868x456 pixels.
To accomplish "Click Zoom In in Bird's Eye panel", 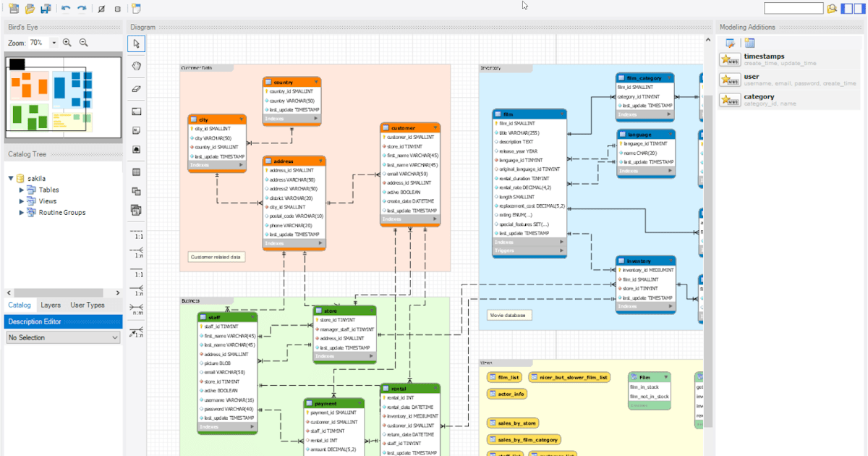I will coord(67,43).
